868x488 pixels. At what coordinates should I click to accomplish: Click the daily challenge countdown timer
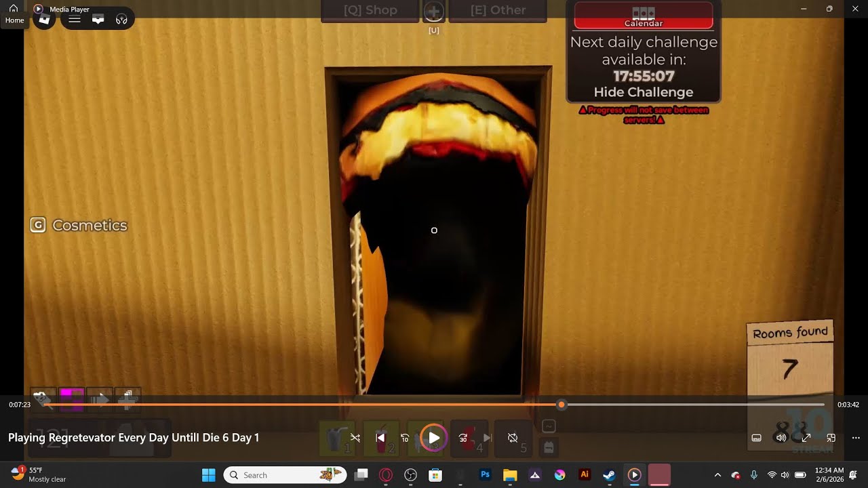click(x=644, y=76)
